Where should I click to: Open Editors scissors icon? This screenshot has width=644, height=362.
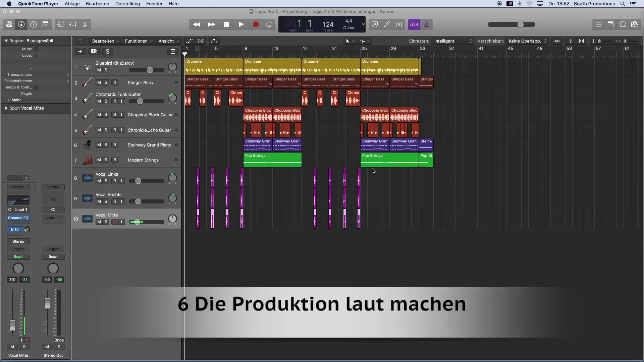point(85,24)
